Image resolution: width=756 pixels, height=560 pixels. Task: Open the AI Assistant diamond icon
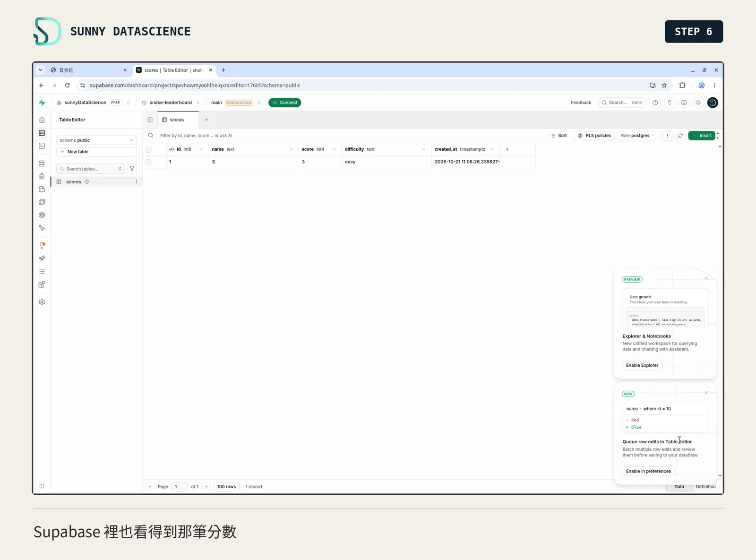pyautogui.click(x=698, y=103)
